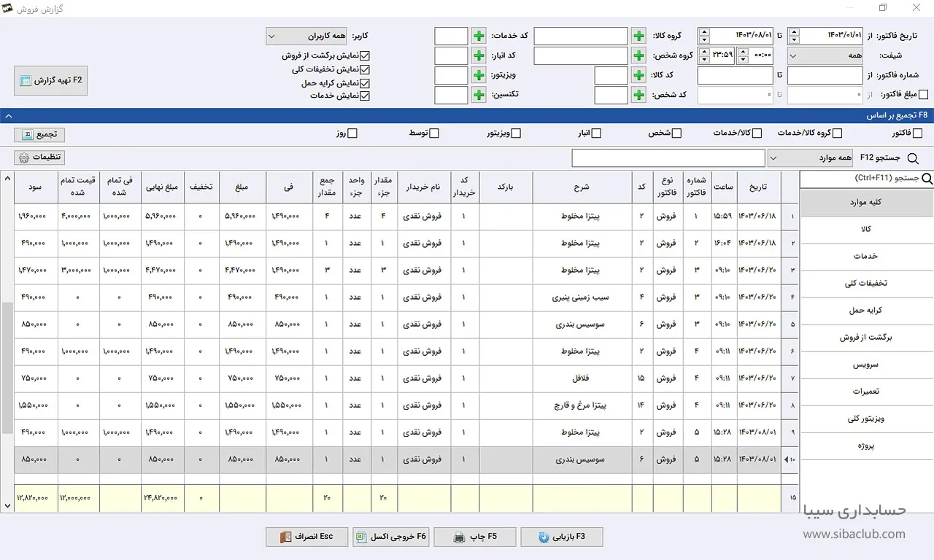Select برگشت از فروش in sidebar list

(x=866, y=338)
